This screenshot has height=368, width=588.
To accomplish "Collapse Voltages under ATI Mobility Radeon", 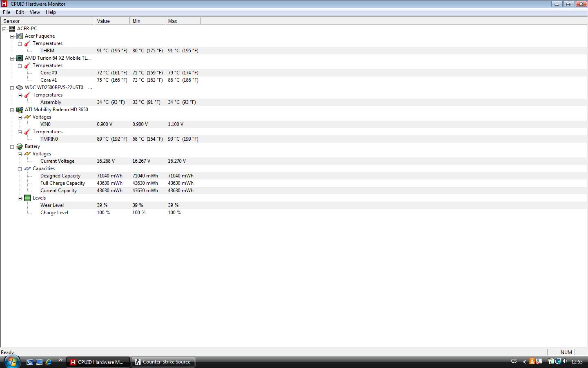I will point(20,117).
